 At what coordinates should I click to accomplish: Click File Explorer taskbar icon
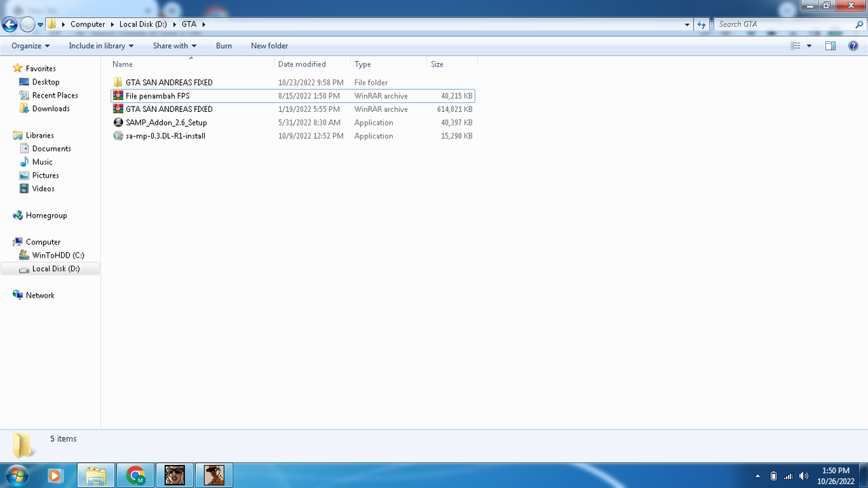coord(96,476)
